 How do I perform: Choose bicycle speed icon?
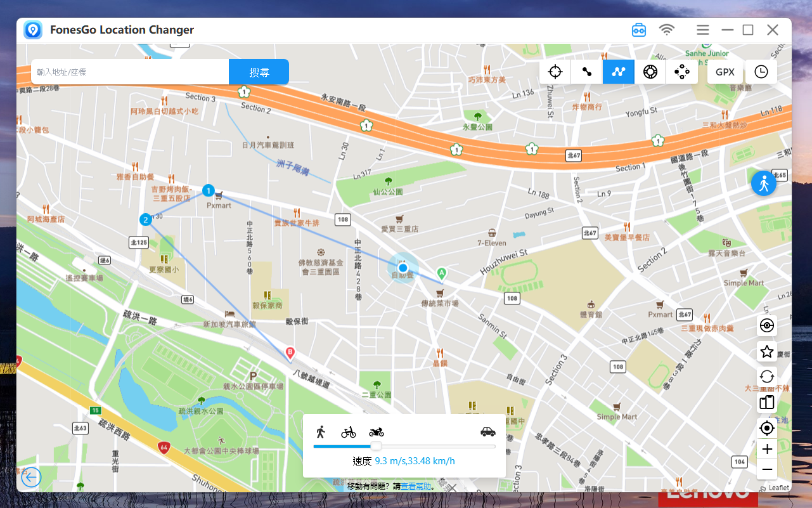click(348, 433)
